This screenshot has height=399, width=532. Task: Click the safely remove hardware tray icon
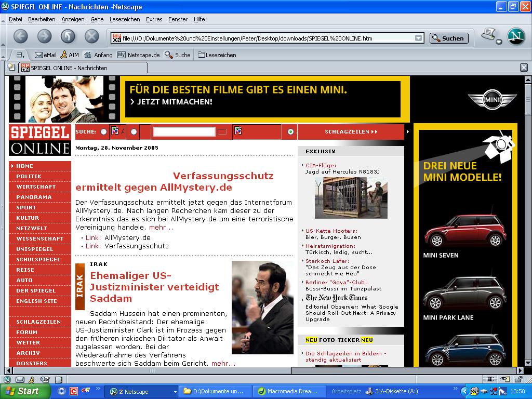[484, 391]
